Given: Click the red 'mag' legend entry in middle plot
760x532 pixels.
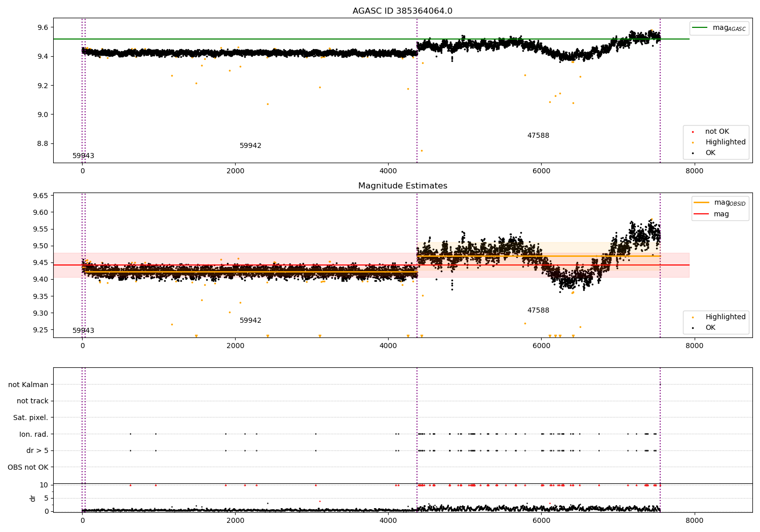Looking at the screenshot, I should [x=712, y=214].
